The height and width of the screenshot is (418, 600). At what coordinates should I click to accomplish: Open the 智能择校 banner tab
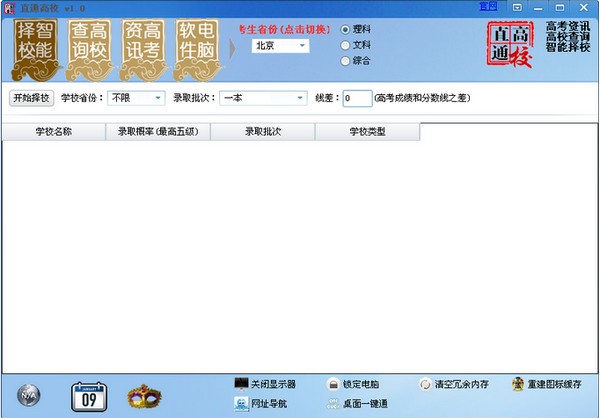click(x=35, y=50)
